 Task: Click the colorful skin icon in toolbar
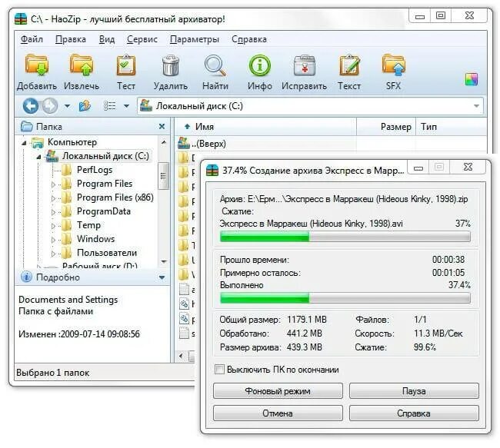pyautogui.click(x=472, y=79)
